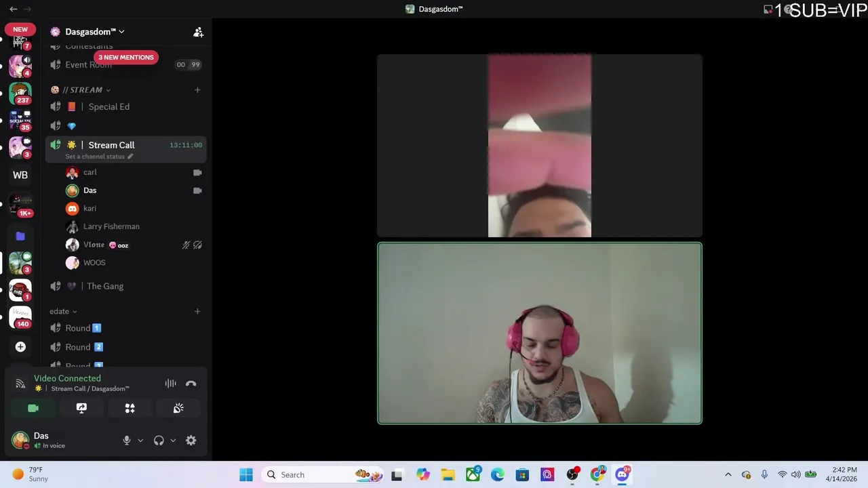Open Xbox app from taskbar

[473, 475]
